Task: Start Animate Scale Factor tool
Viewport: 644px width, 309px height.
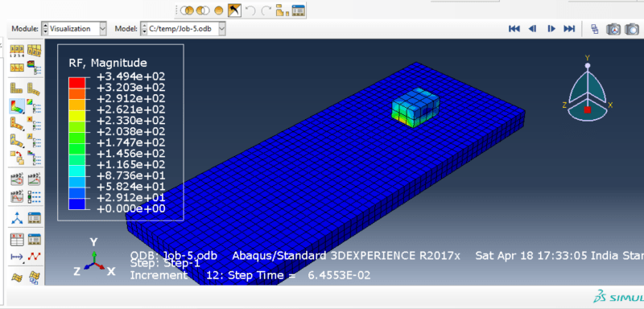Action: [x=16, y=179]
